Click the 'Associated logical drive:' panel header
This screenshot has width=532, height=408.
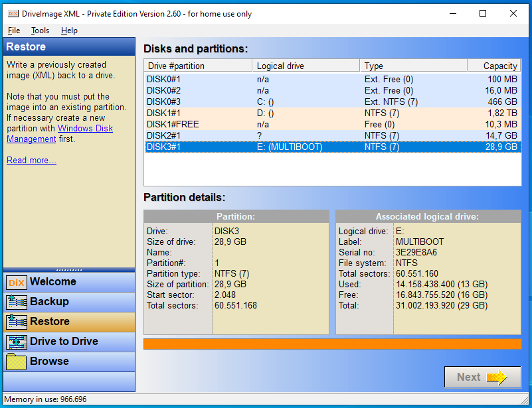pyautogui.click(x=428, y=216)
